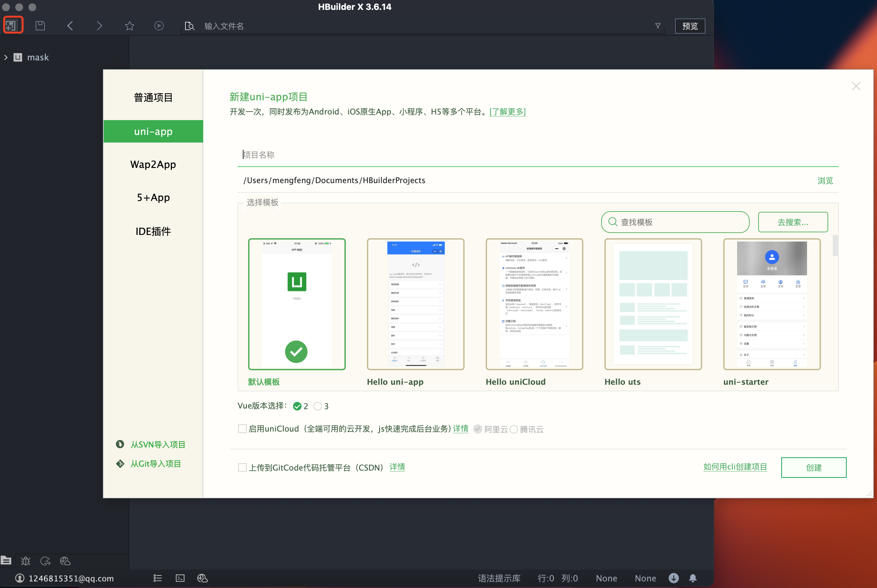
Task: Switch to the Wap2App project type
Action: point(153,165)
